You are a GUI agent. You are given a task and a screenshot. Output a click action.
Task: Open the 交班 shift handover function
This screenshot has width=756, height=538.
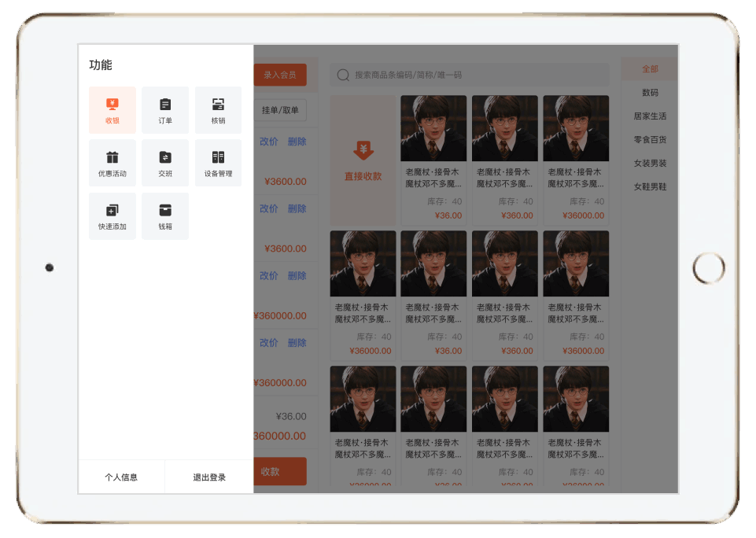pos(165,163)
